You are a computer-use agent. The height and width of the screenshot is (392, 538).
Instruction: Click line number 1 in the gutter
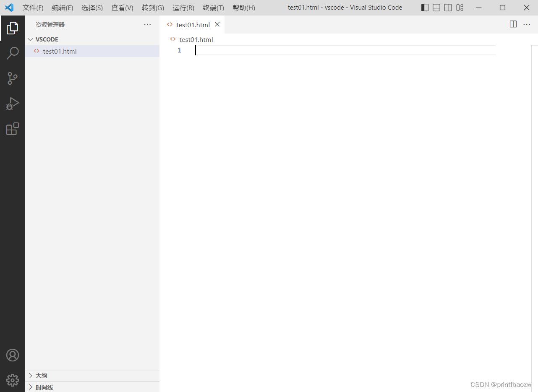pos(180,50)
